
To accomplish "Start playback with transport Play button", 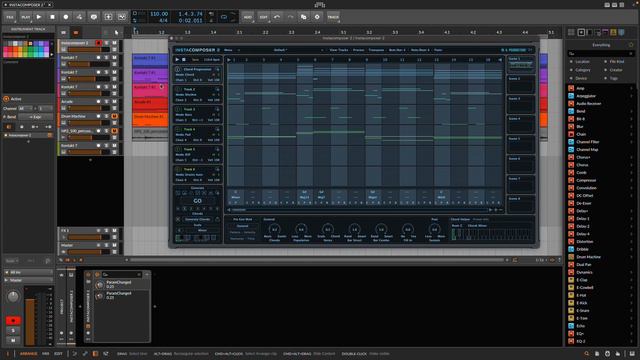I will coord(39,17).
